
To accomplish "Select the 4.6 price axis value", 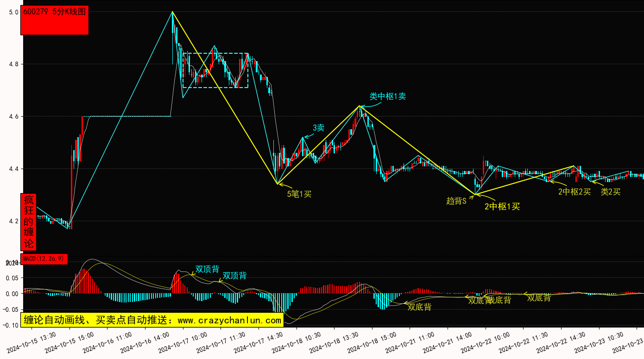I will (x=13, y=117).
